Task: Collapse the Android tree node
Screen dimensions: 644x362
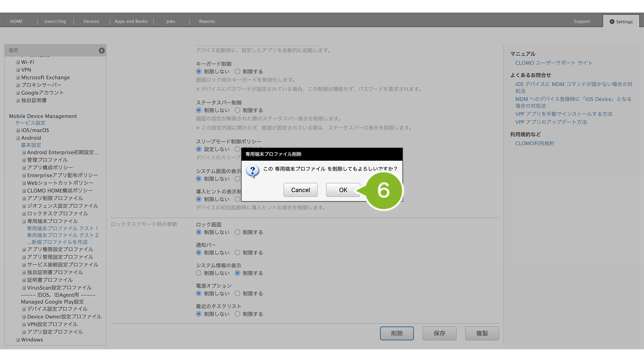Action: (x=18, y=138)
